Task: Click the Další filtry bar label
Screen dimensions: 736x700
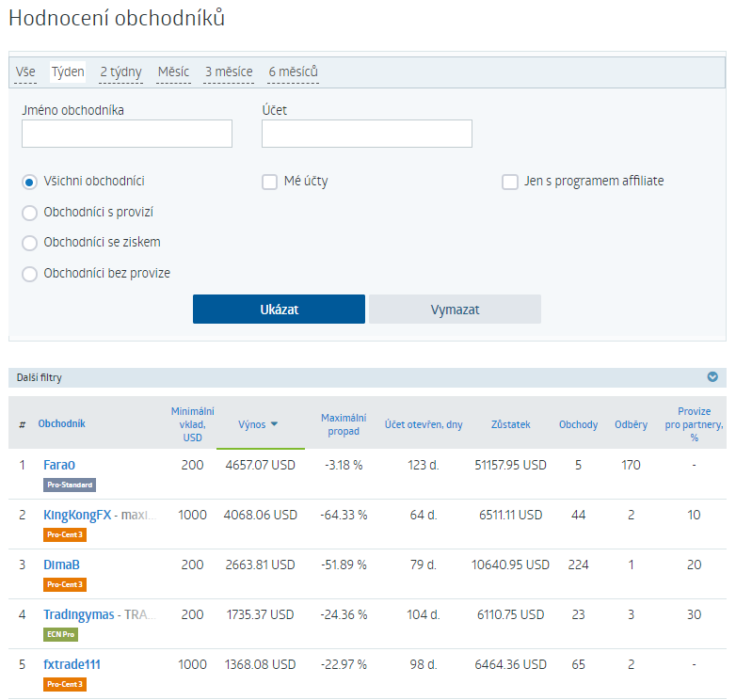Action: [x=39, y=377]
